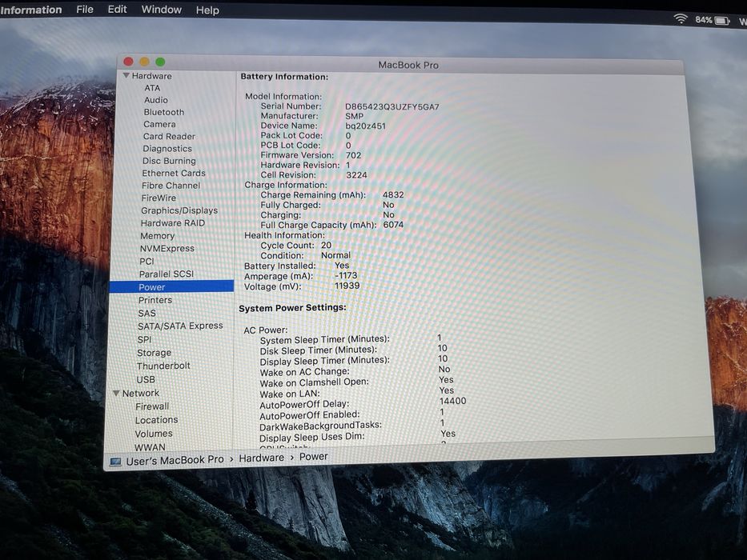Select PCI in the sidebar
747x560 pixels.
coord(147,262)
